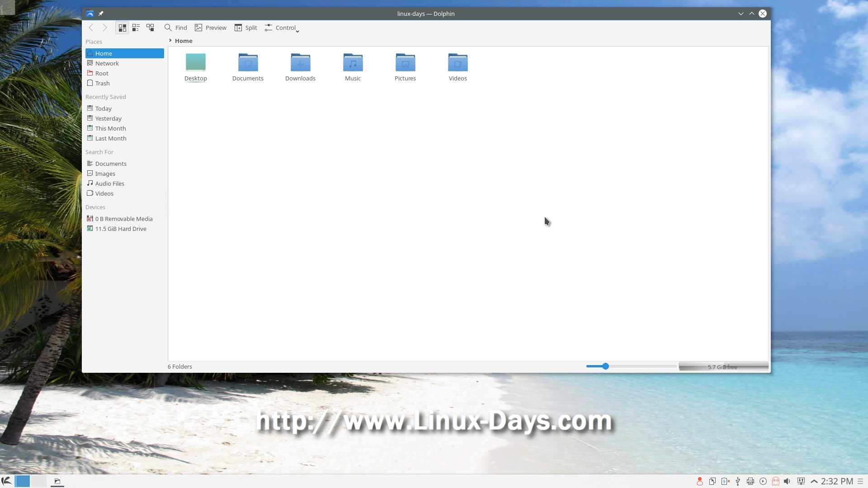The image size is (868, 488).
Task: Select the Downloads folder icon
Action: point(301,62)
